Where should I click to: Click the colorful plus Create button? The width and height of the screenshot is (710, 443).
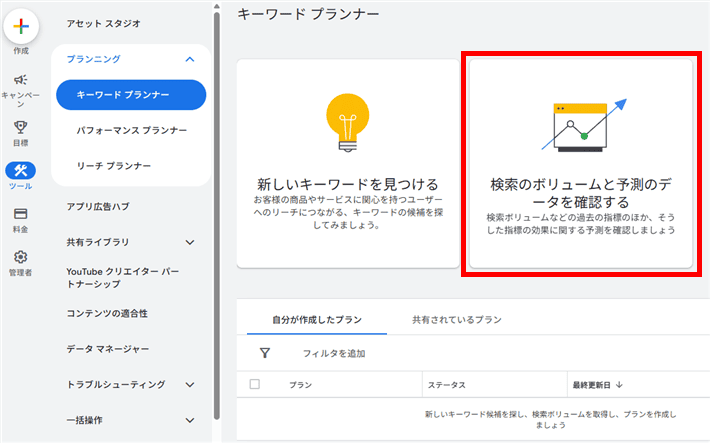(21, 26)
